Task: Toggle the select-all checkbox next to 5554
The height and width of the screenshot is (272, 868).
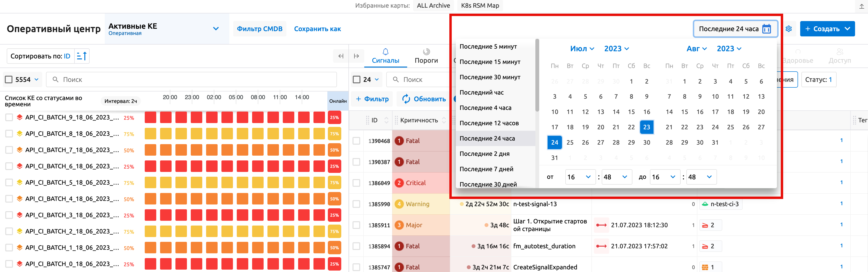Action: click(9, 80)
